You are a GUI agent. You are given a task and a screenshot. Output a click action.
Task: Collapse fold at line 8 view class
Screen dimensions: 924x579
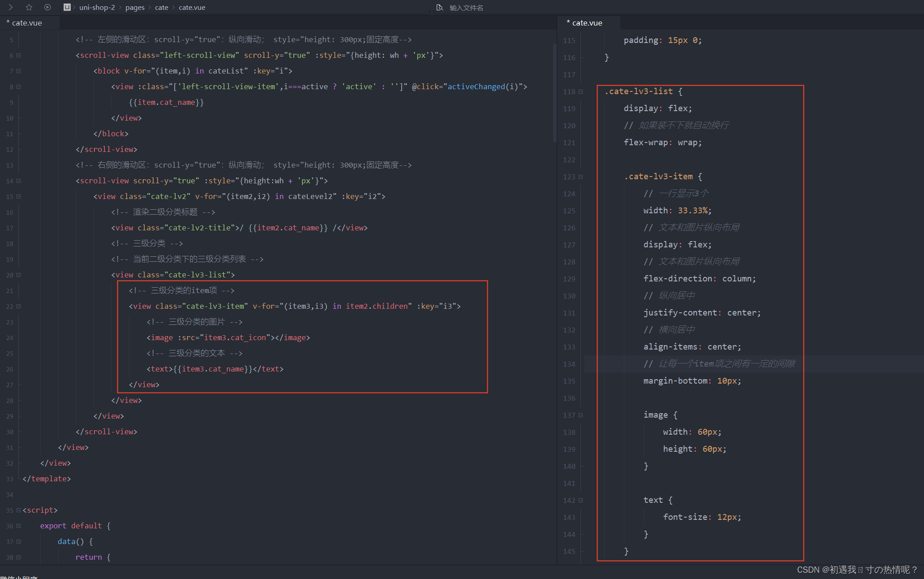(19, 87)
